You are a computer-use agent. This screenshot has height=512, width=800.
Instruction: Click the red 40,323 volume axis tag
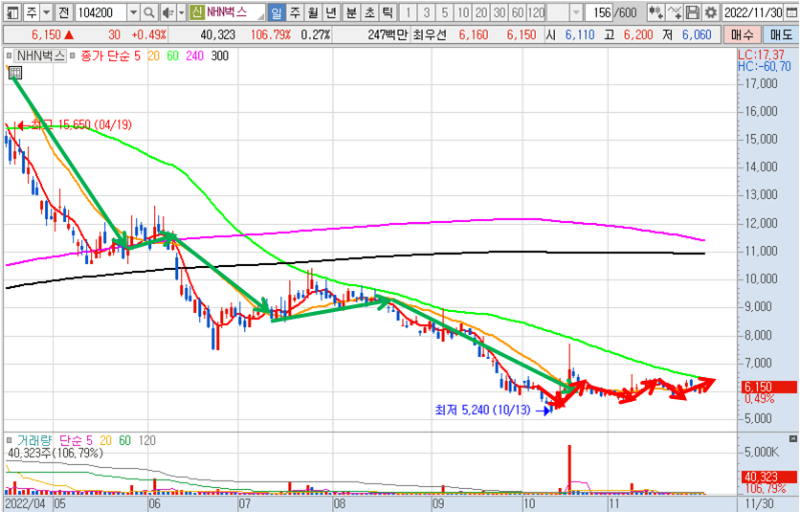click(769, 477)
